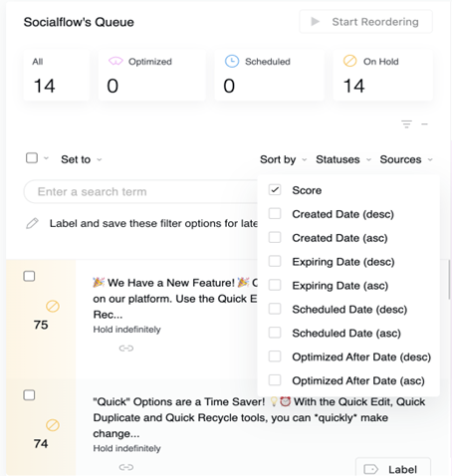Click the on-hold icon above score 74
The height and width of the screenshot is (476, 452).
tap(53, 425)
